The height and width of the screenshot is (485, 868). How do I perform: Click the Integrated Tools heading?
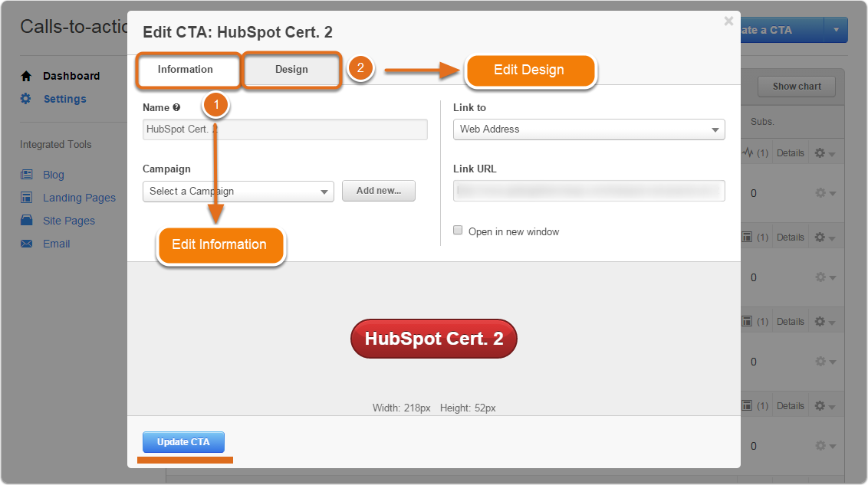click(56, 144)
